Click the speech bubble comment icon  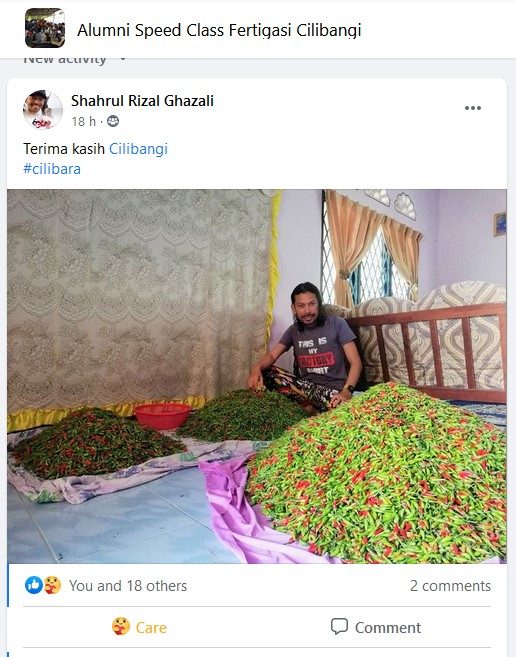coord(339,627)
